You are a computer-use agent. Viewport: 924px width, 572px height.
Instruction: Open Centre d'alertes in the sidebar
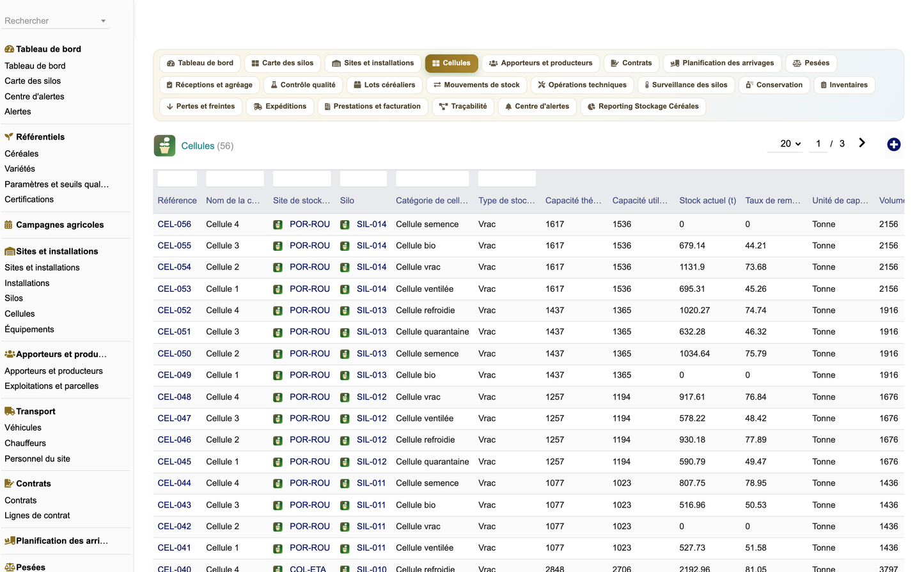[x=34, y=97]
